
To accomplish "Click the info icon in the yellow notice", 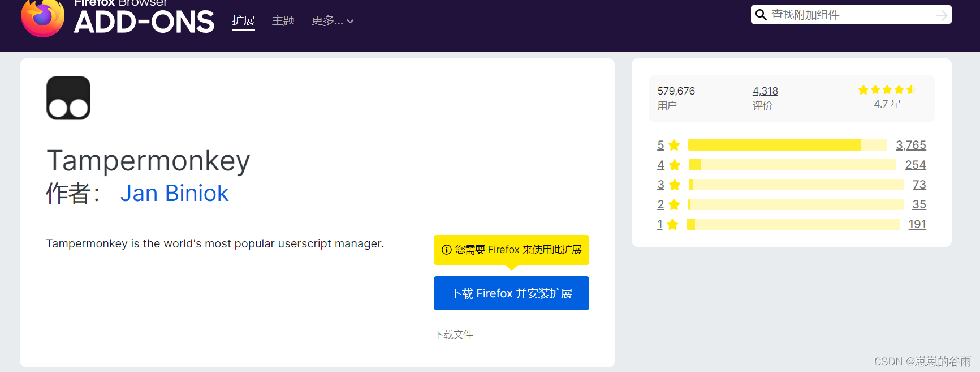I will (x=447, y=250).
